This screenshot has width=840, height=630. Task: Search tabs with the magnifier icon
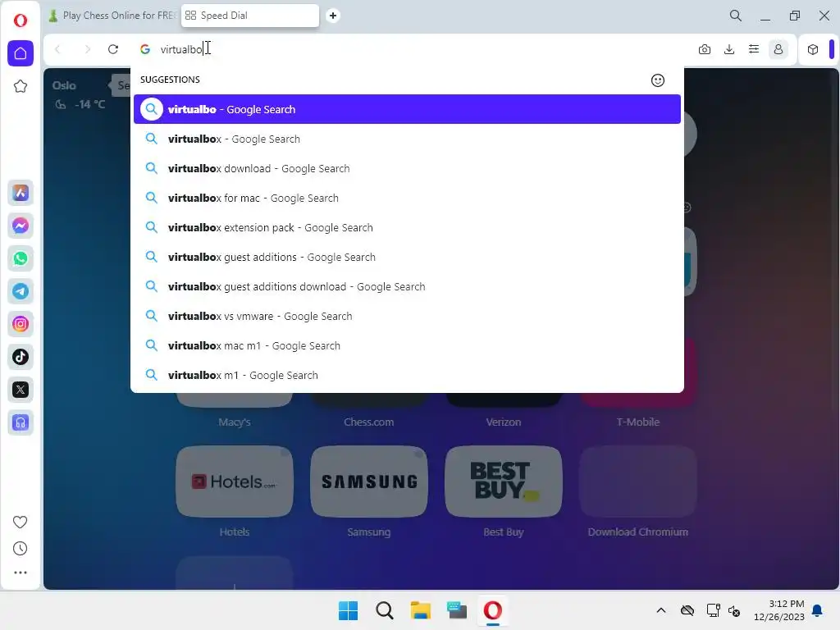tap(736, 16)
